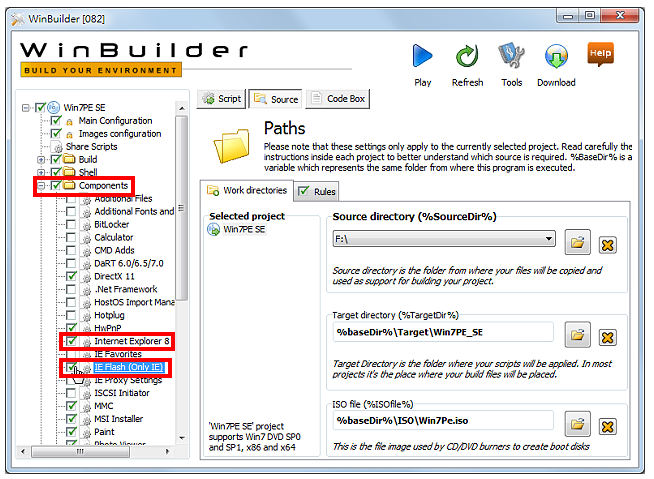Switch to the Script tab
This screenshot has height=479, width=654.
coord(221,99)
